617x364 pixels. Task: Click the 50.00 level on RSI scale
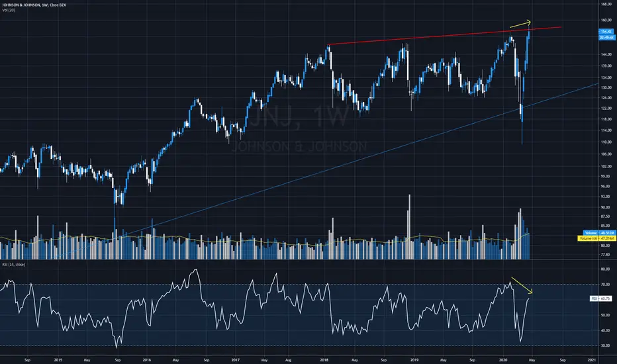click(606, 315)
